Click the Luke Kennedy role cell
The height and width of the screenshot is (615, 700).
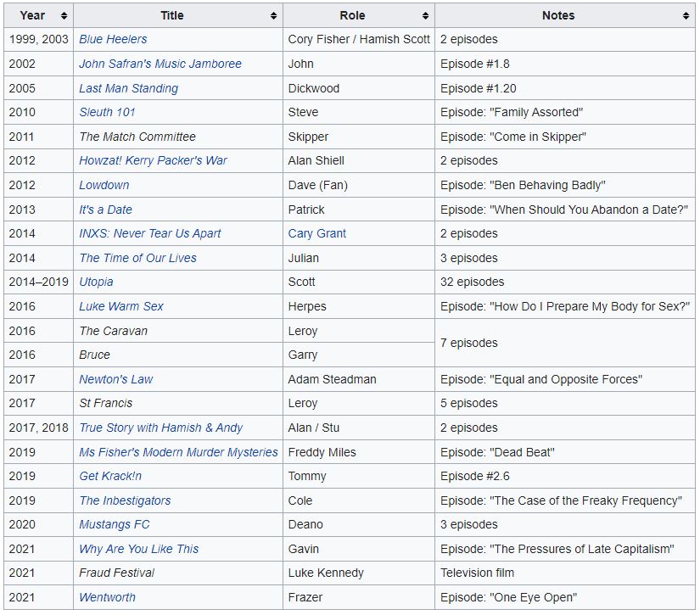[359, 573]
